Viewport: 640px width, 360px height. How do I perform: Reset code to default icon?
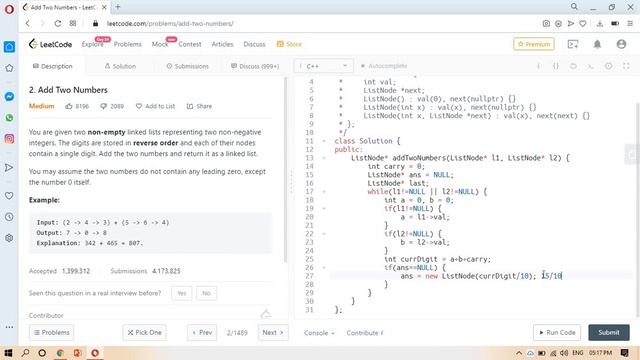pyautogui.click(x=573, y=66)
